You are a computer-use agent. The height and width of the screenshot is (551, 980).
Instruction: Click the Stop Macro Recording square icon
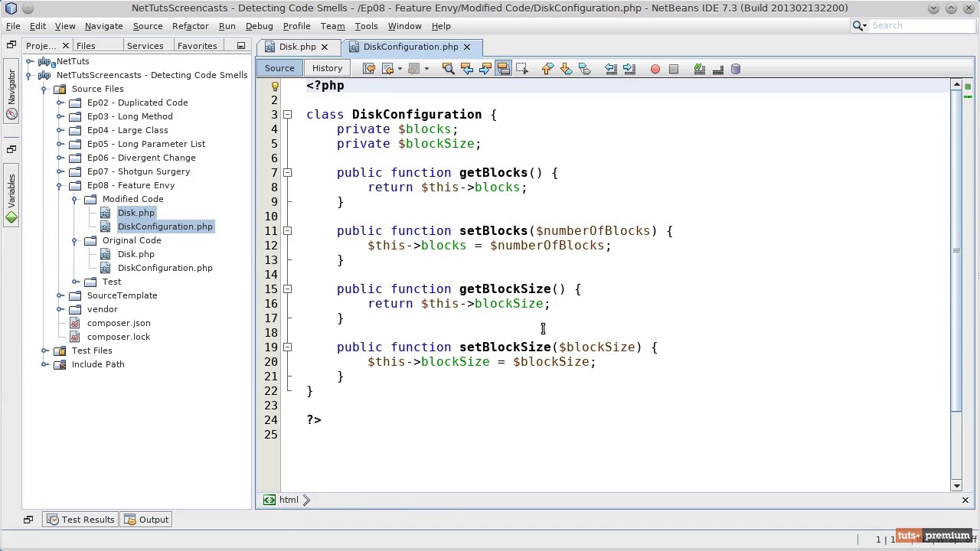674,69
